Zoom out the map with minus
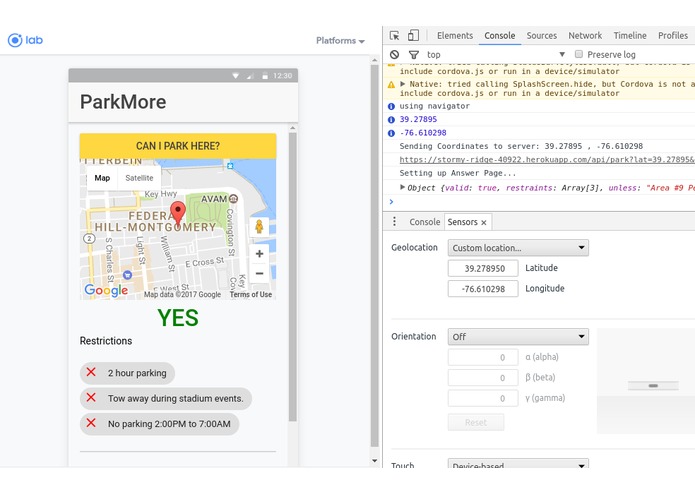This screenshot has height=494, width=695. pos(259,273)
